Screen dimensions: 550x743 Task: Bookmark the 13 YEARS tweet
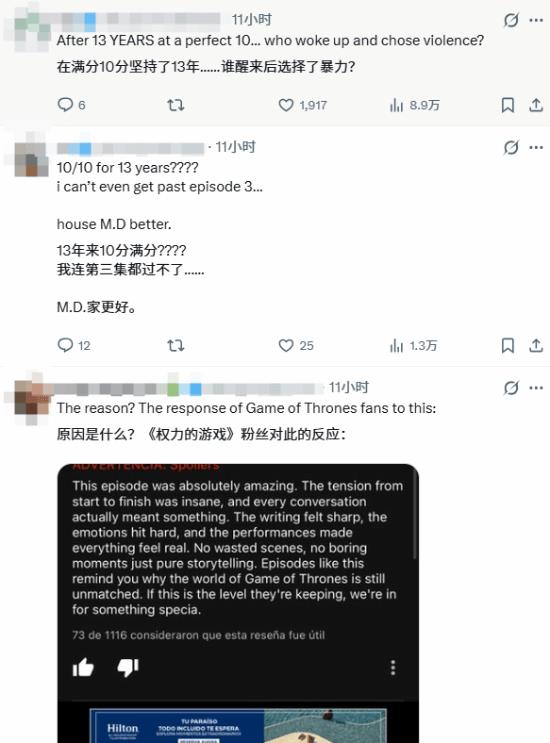click(507, 105)
